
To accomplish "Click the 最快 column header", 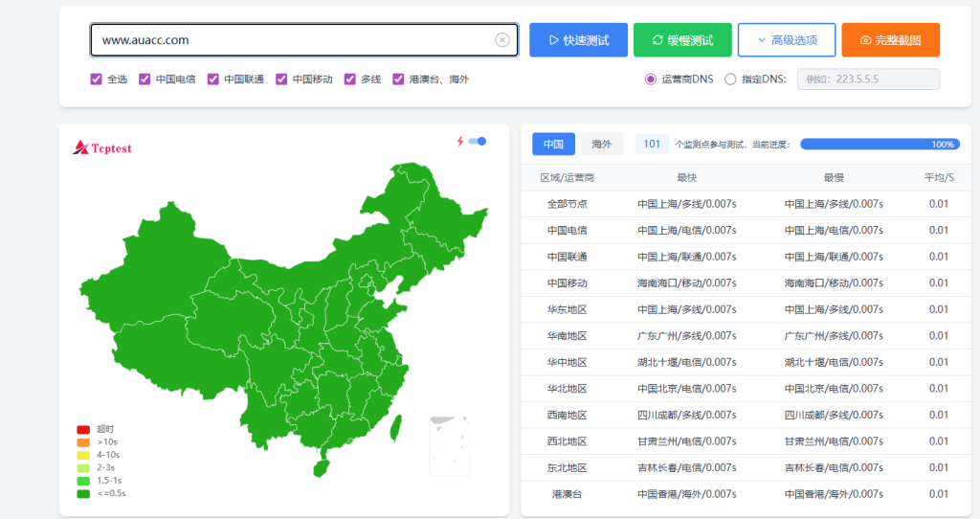I will click(687, 177).
